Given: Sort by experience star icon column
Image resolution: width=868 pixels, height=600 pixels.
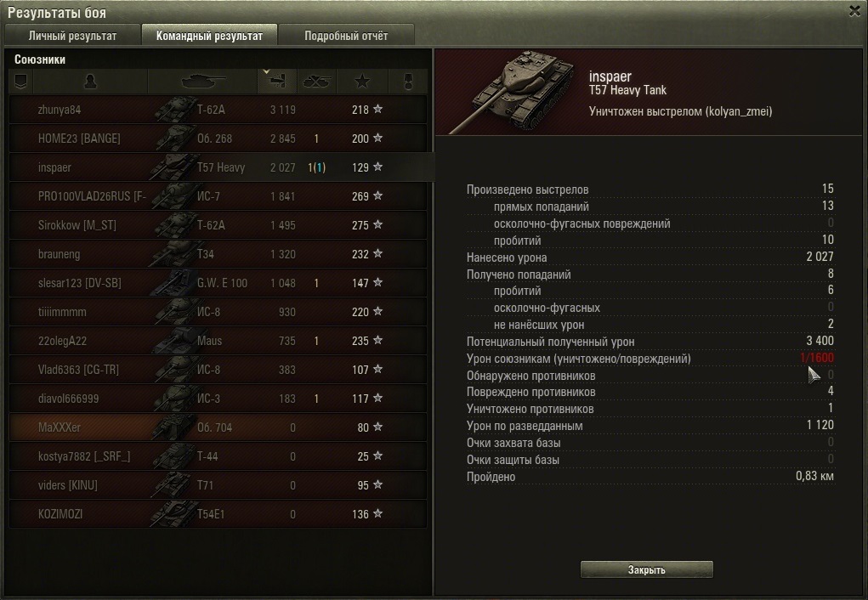Looking at the screenshot, I should click(x=362, y=82).
